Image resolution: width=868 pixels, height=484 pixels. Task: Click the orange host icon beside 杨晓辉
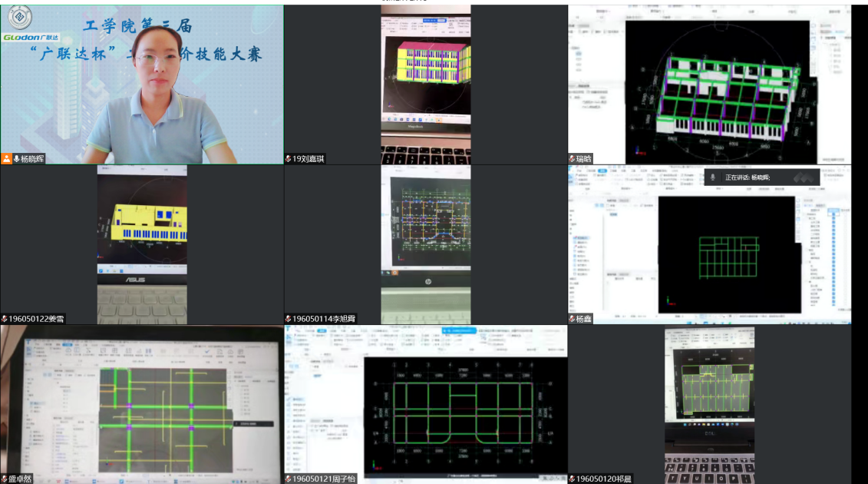pyautogui.click(x=6, y=159)
